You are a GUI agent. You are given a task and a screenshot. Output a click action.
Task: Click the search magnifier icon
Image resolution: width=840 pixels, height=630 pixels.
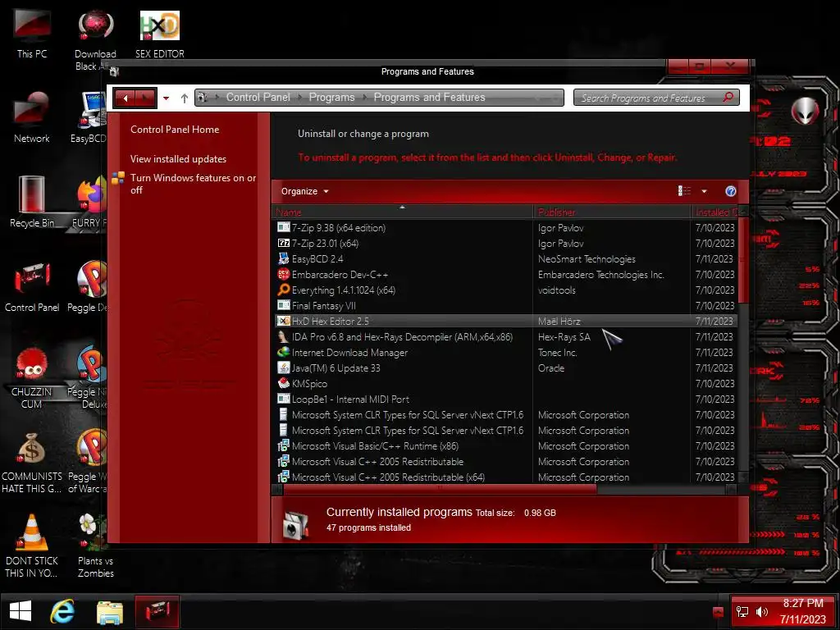tap(728, 98)
